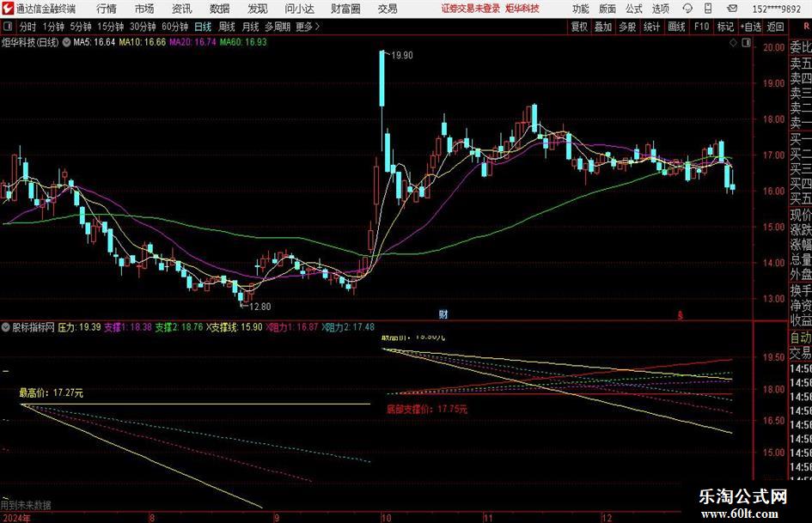This screenshot has height=523, width=812.
Task: Click the 财 marker on the chart
Action: pyautogui.click(x=443, y=313)
